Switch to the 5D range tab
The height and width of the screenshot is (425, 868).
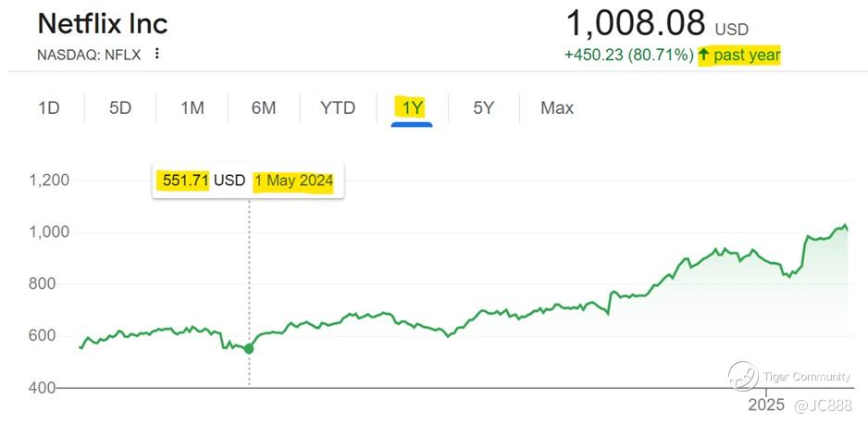point(120,107)
